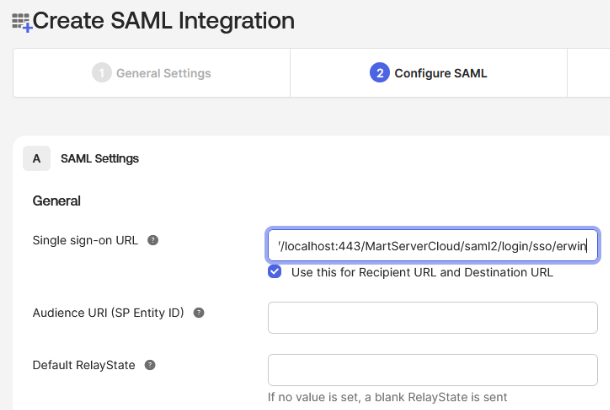Click into the Audience URI input box
610x410 pixels.
tap(432, 318)
